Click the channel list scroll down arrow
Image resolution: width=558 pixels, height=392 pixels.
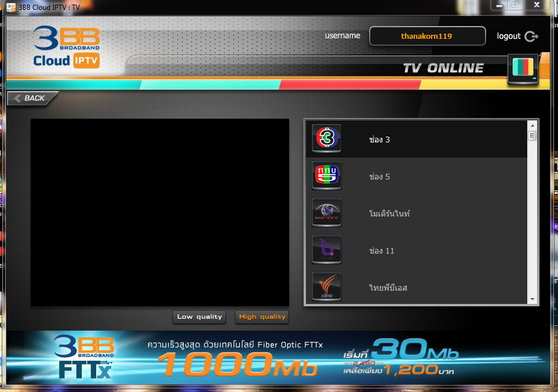click(x=533, y=299)
